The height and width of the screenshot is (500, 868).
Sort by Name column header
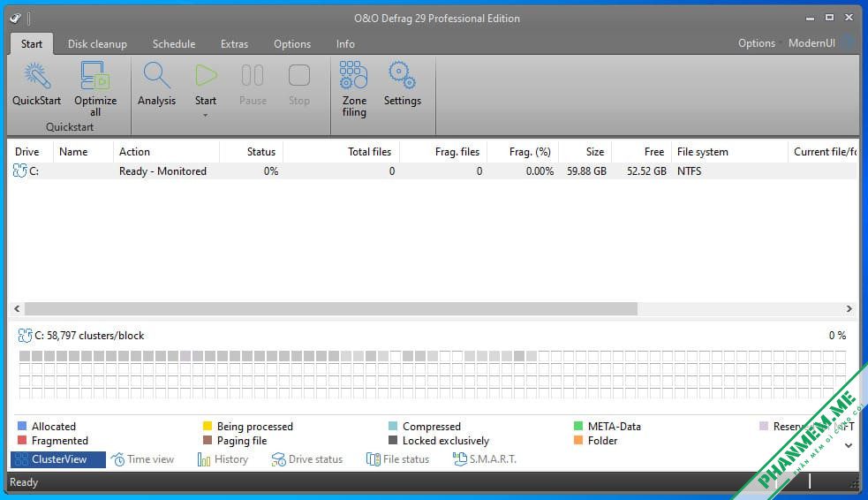pos(83,152)
